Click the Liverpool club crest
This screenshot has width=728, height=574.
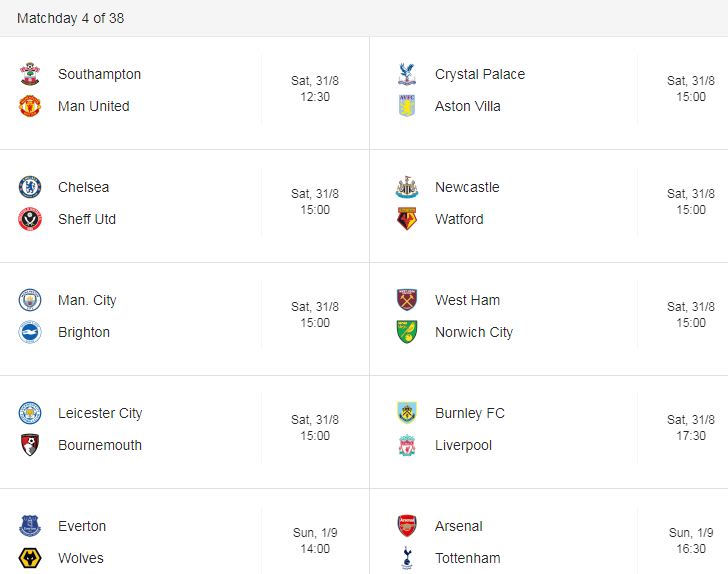click(x=407, y=445)
